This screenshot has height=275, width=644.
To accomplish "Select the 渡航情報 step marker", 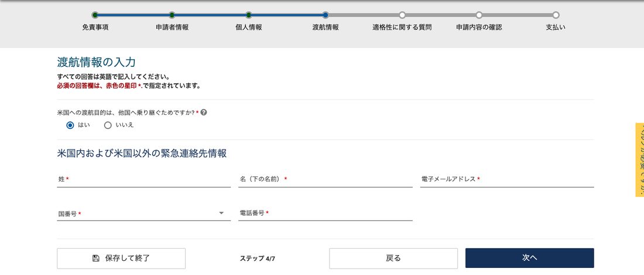I will click(326, 15).
